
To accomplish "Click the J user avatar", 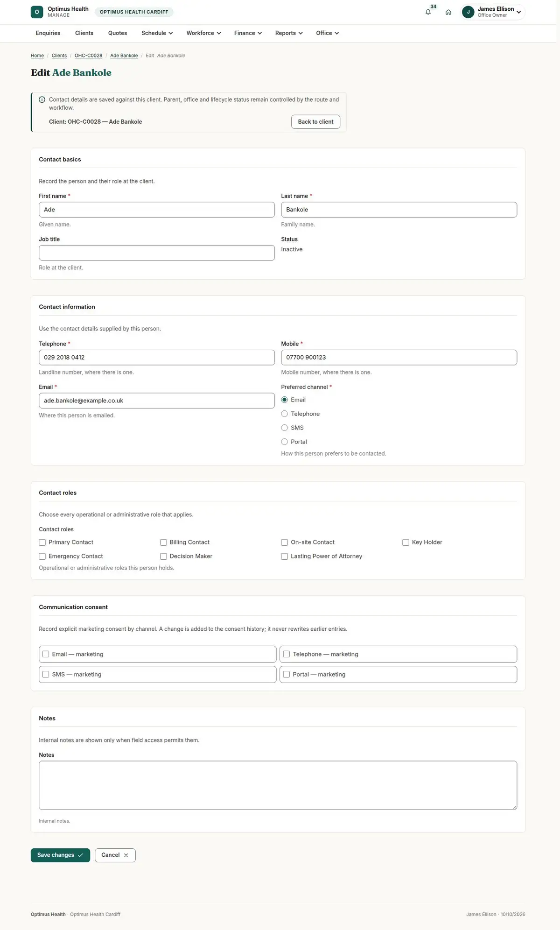I will (468, 12).
